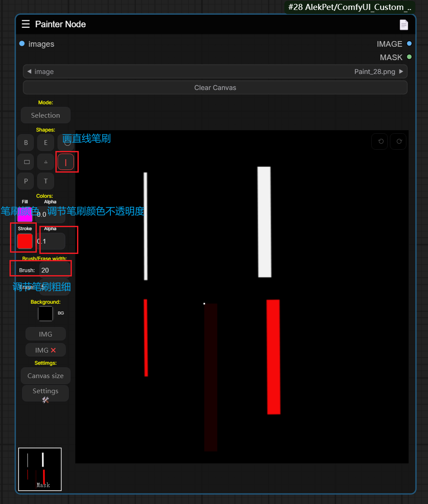Open the Settings button with tools icon
428x504 pixels.
[x=45, y=394]
